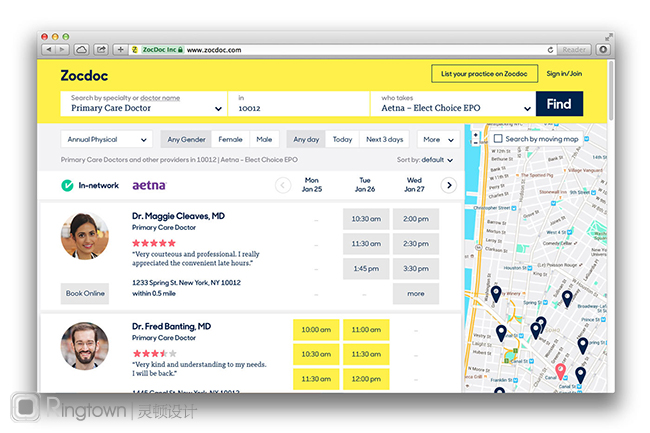This screenshot has width=650, height=433.
Task: Click the Tue Jan 26 column header
Action: [x=365, y=185]
